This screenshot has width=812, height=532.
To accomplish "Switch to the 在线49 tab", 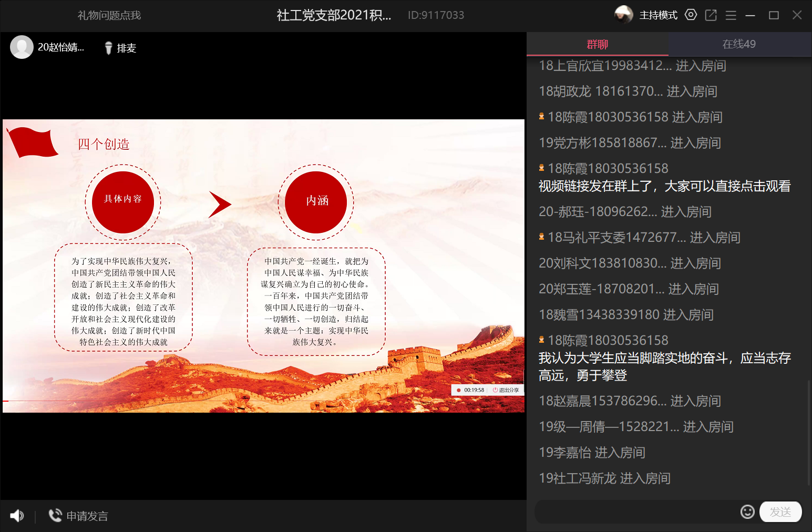I will (x=739, y=44).
